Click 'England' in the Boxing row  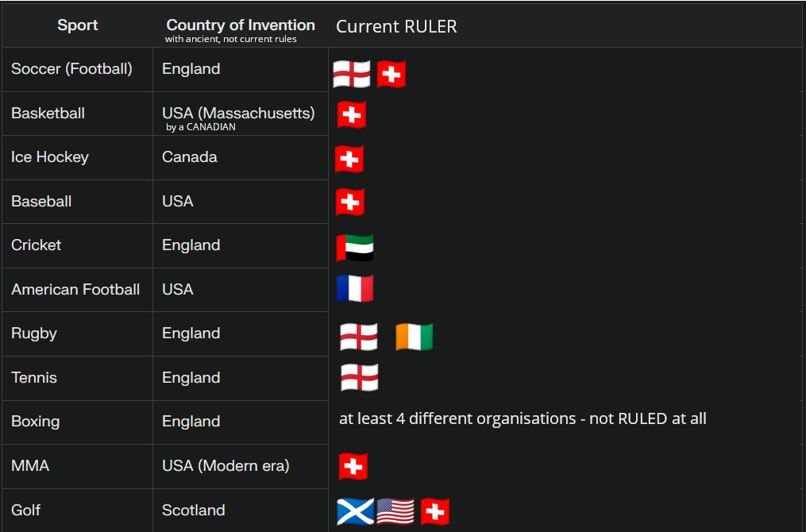point(191,422)
